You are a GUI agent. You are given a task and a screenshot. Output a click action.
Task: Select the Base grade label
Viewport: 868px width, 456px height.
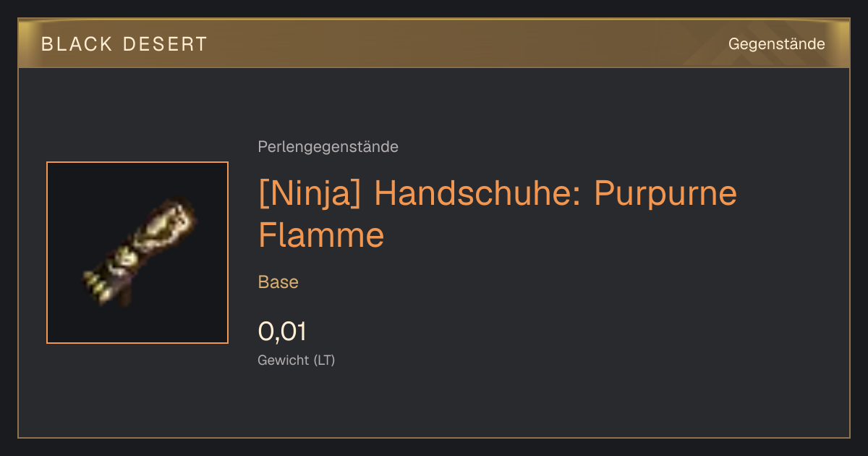278,282
